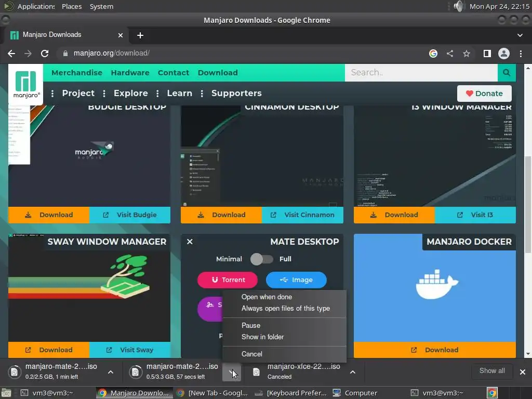Open the Google icon in the address bar
Image resolution: width=532 pixels, height=399 pixels.
433,54
